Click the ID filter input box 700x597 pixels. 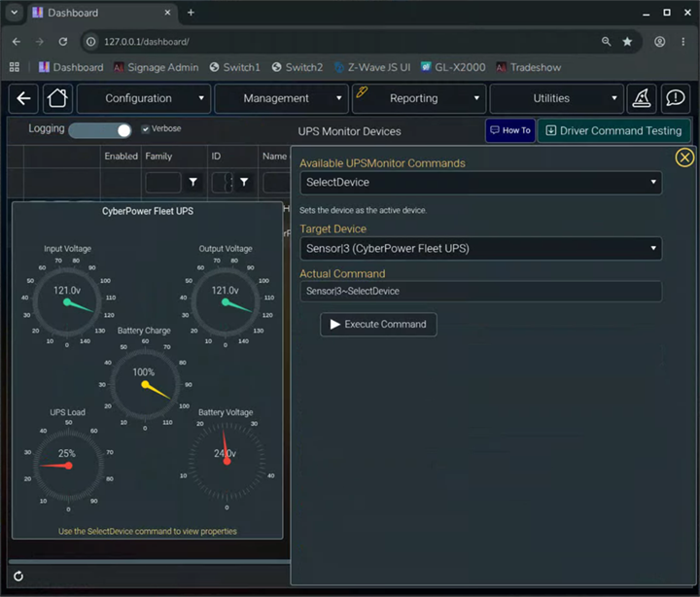point(222,182)
